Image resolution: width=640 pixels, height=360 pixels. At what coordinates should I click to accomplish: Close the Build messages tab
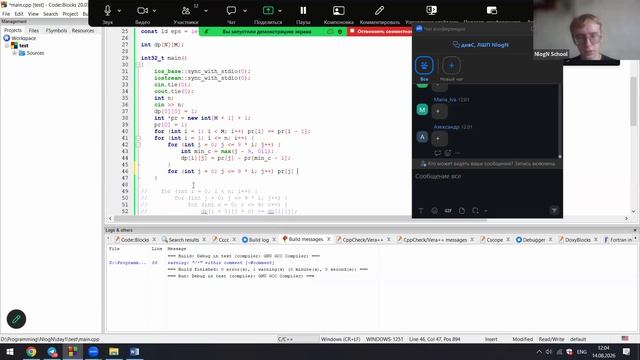329,239
